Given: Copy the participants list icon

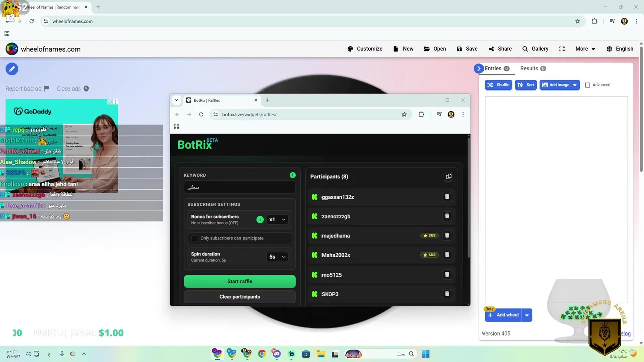Looking at the screenshot, I should coord(448,176).
